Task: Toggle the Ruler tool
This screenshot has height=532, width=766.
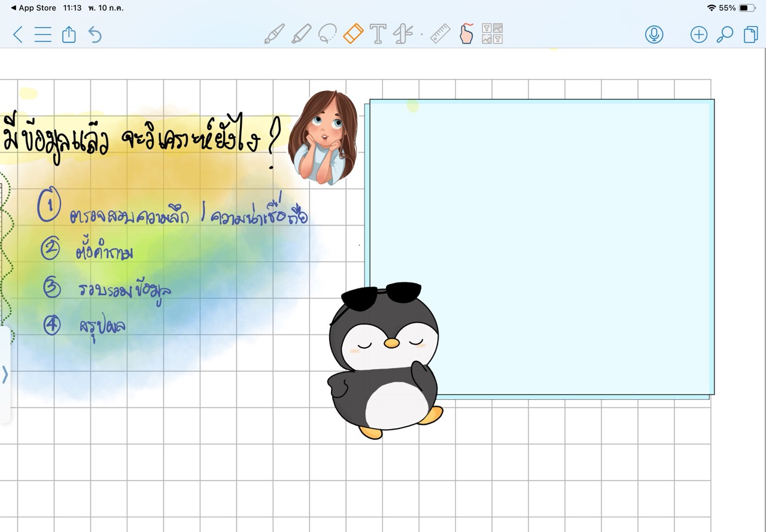Action: pyautogui.click(x=440, y=34)
